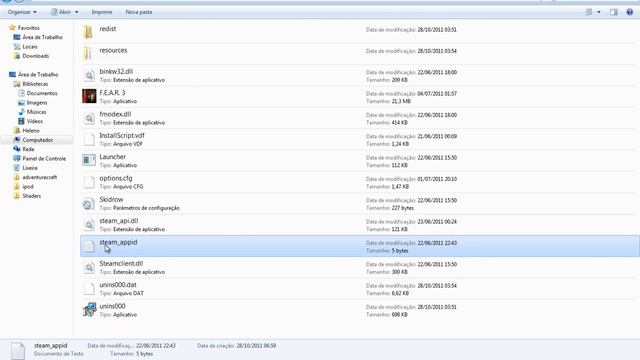The width and height of the screenshot is (640, 360).
Task: Click the Abrir toolbar button
Action: 61,12
